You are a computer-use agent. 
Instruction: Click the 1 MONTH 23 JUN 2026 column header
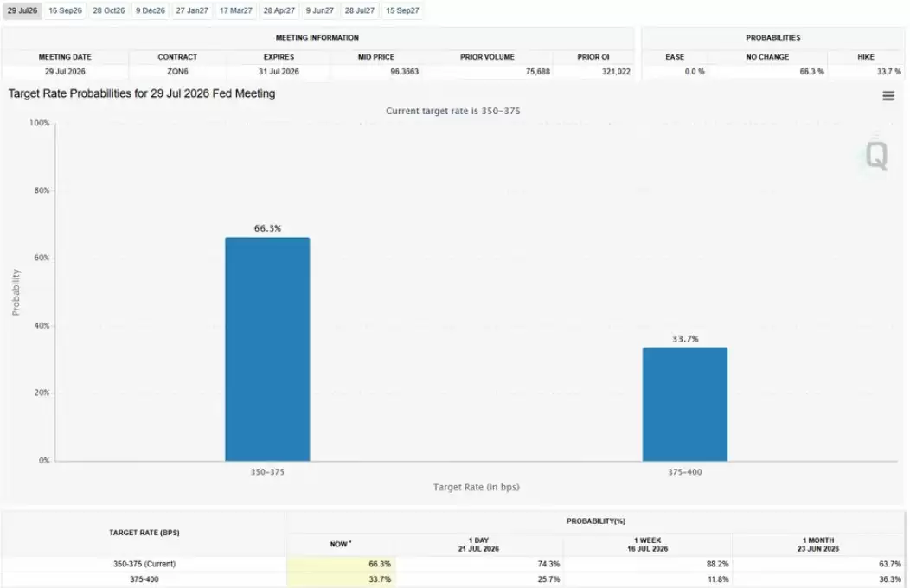point(818,545)
